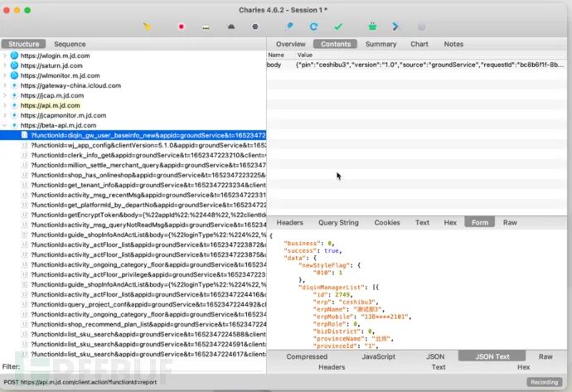
Task: Click document icon of diqin_gw_user_baseinfo_new row
Action: pos(24,135)
